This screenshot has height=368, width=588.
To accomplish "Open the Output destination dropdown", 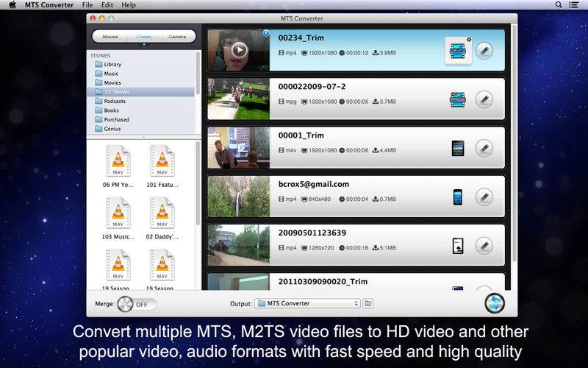I will click(307, 303).
